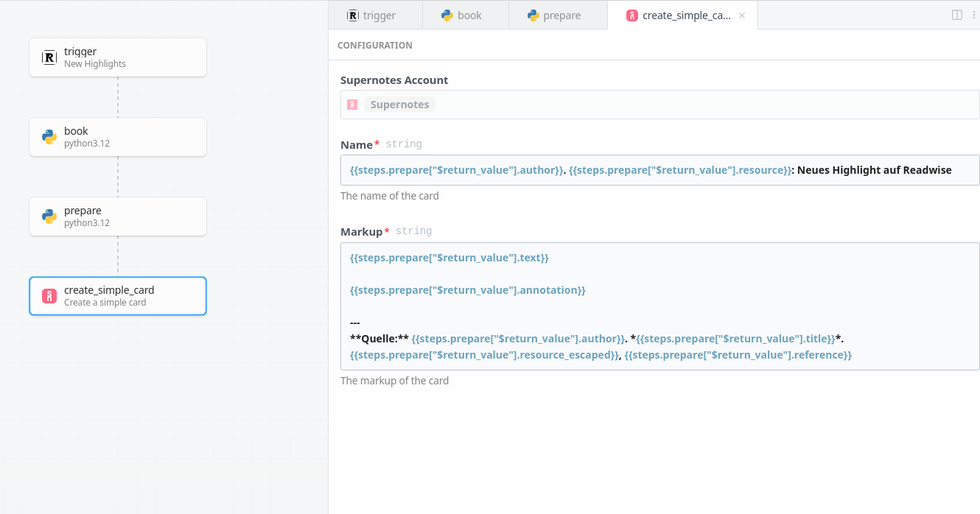
Task: Click the Readwise icon on trigger node
Action: point(49,57)
